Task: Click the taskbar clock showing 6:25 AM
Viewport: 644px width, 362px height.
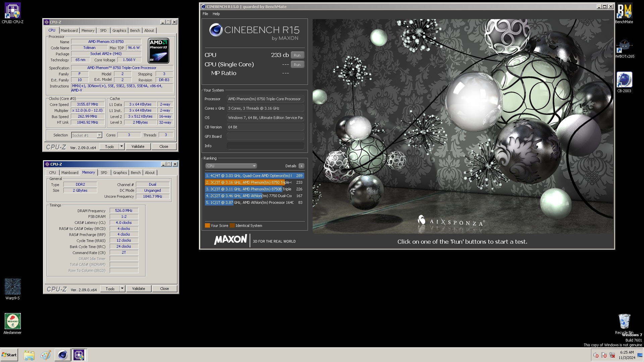Action: pos(627,355)
